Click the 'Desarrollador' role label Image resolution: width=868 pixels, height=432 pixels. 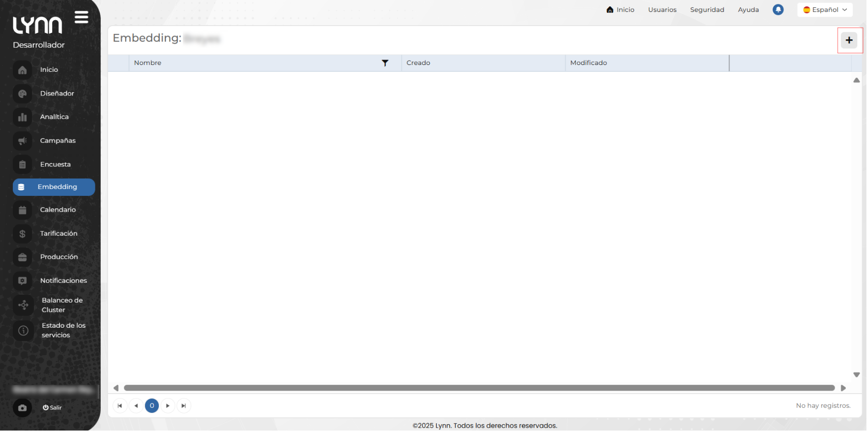pyautogui.click(x=39, y=45)
